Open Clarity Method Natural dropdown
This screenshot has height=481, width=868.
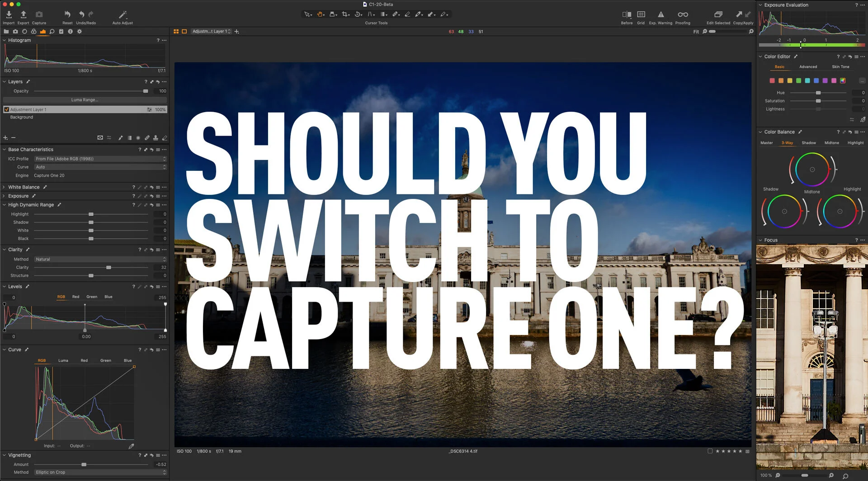point(100,259)
